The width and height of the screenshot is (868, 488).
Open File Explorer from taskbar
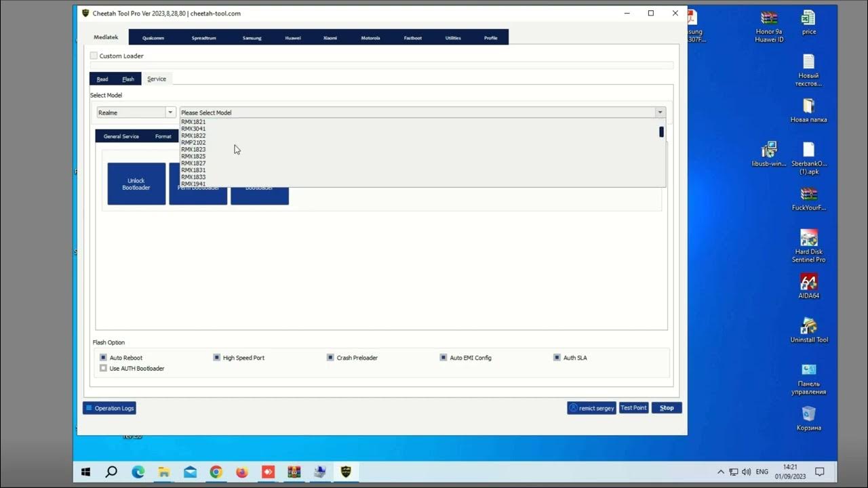(164, 472)
